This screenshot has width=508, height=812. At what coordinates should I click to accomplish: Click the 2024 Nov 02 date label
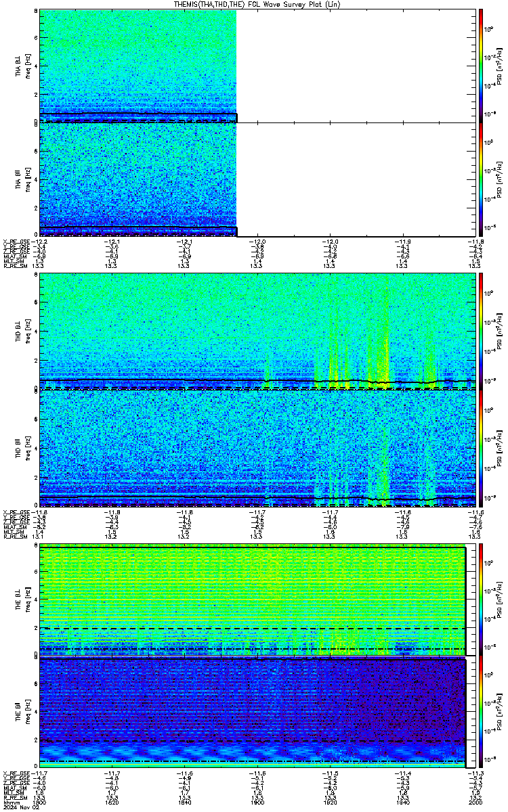tap(20, 808)
